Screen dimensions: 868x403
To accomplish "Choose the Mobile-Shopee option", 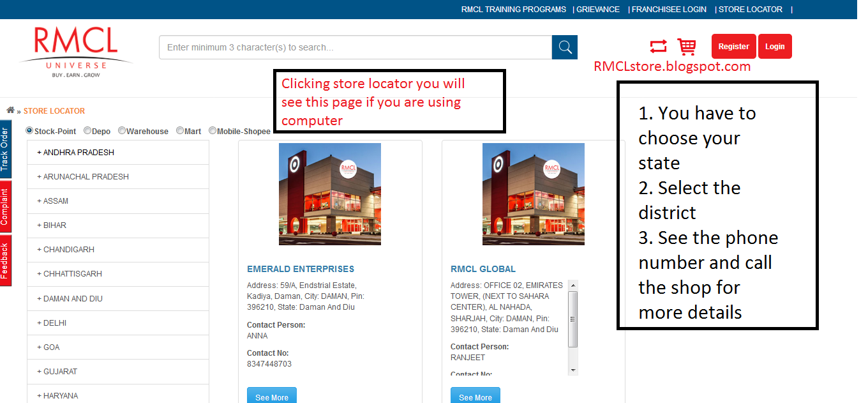I will click(212, 130).
